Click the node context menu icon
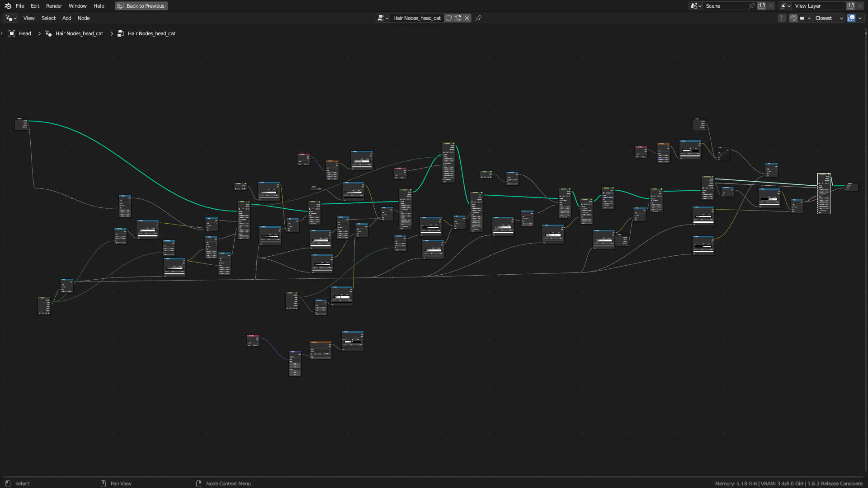 200,483
